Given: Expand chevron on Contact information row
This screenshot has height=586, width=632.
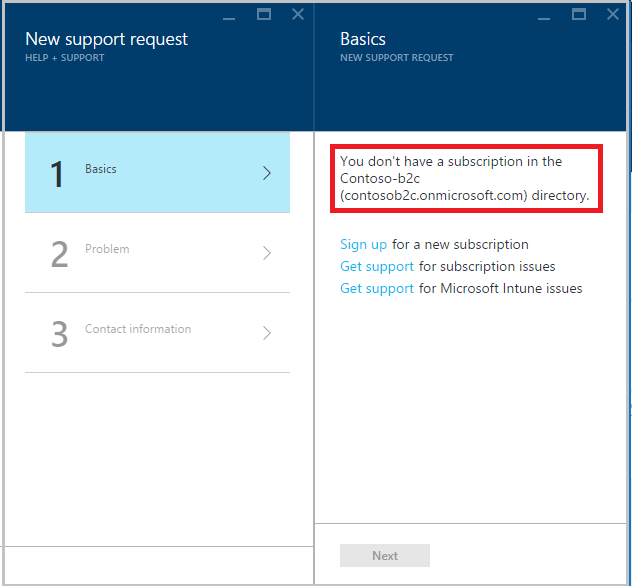Looking at the screenshot, I should 266,333.
